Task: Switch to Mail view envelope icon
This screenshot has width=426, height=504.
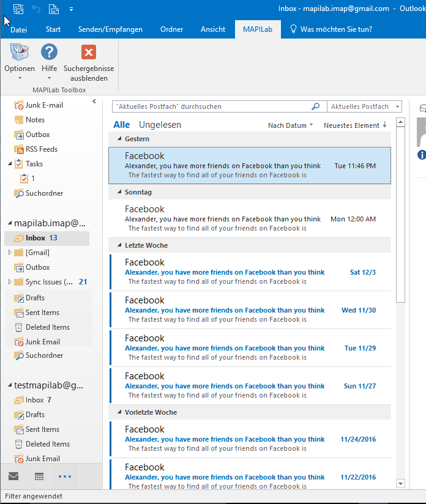Action: pyautogui.click(x=13, y=476)
